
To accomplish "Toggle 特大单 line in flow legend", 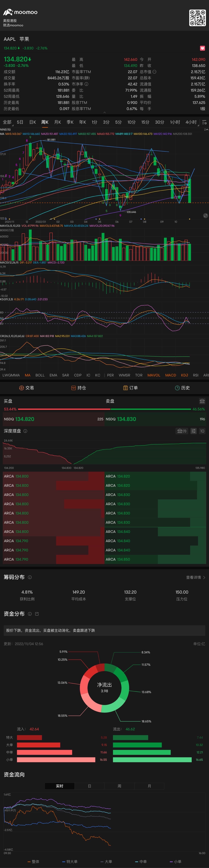I will click(x=70, y=862).
